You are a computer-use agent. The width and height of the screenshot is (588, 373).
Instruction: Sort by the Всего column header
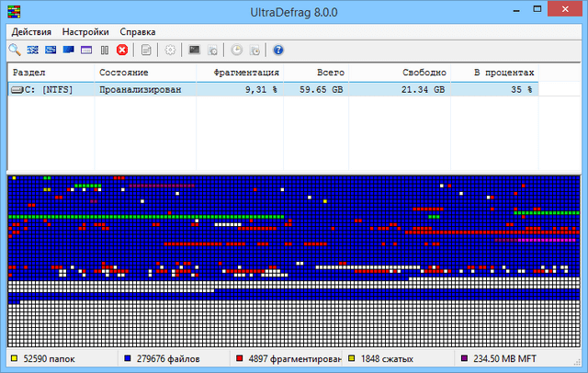316,73
